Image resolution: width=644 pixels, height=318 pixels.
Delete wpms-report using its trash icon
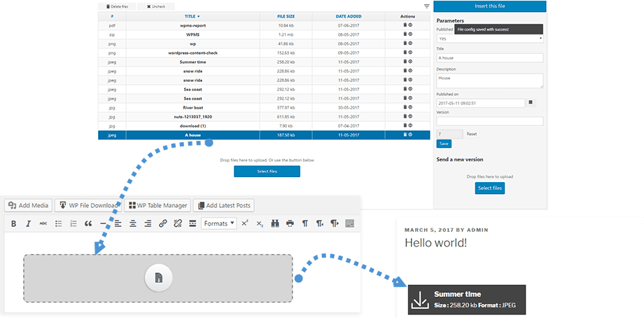pyautogui.click(x=405, y=25)
